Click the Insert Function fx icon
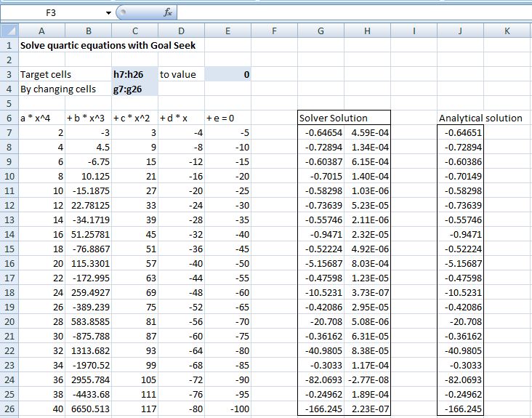The height and width of the screenshot is (418, 532). 167,13
